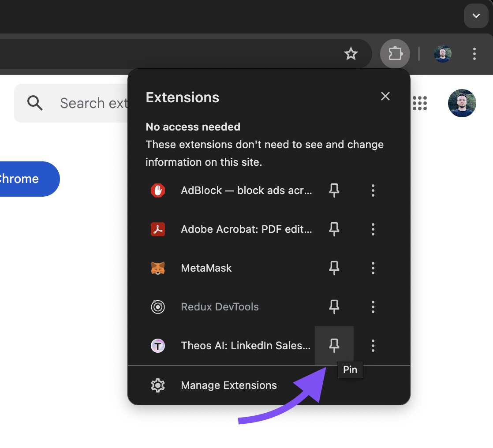Viewport: 493px width, 448px height.
Task: Close the Extensions popup
Action: point(385,96)
